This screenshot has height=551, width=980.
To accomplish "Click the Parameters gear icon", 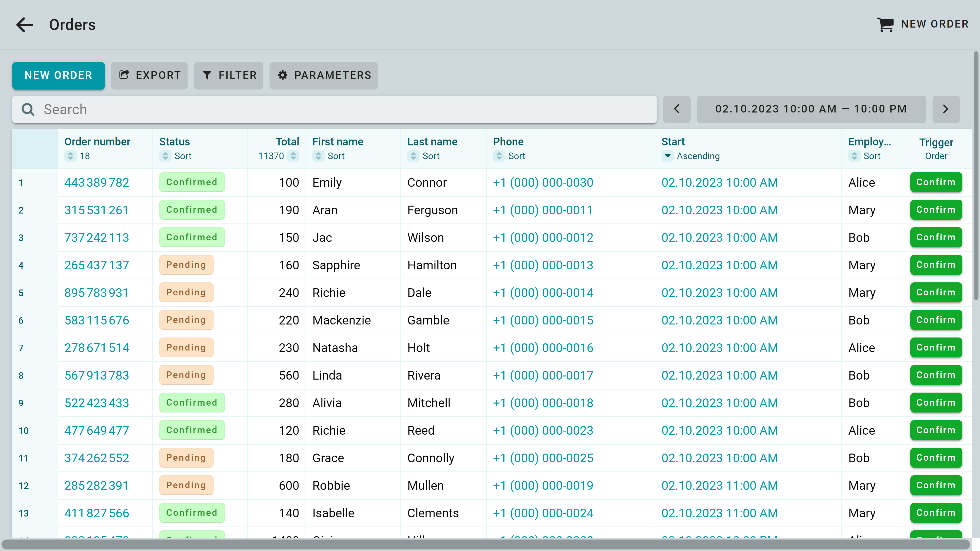I will tap(283, 75).
